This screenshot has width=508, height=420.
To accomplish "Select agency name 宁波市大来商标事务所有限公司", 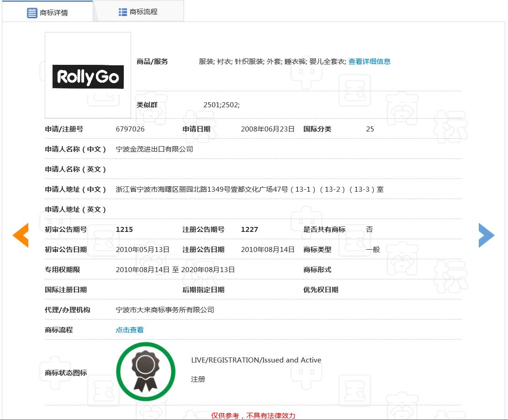I will coord(165,310).
